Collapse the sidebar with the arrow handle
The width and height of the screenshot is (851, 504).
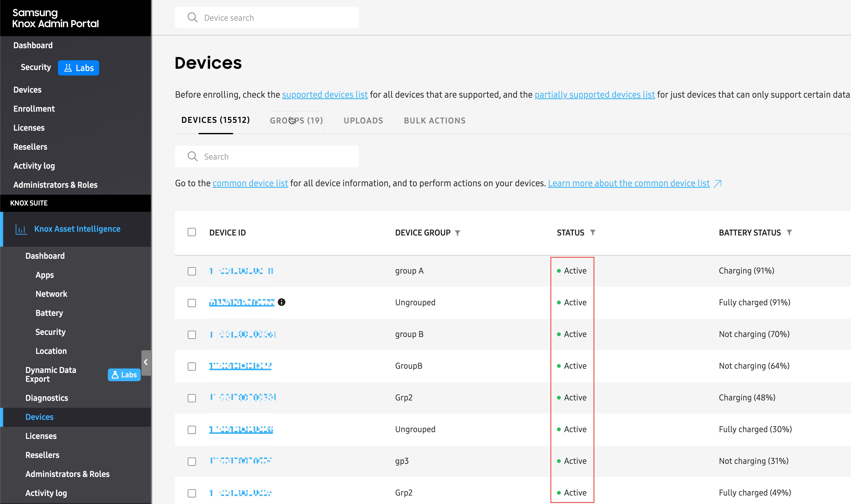(146, 362)
